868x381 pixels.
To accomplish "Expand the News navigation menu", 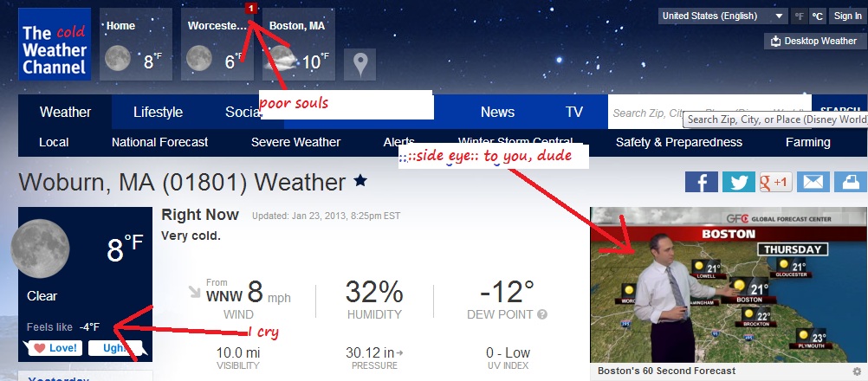I will (x=497, y=112).
